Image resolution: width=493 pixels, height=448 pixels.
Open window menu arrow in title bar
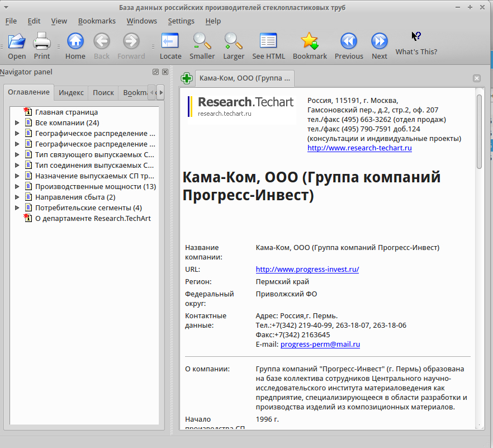pyautogui.click(x=6, y=7)
